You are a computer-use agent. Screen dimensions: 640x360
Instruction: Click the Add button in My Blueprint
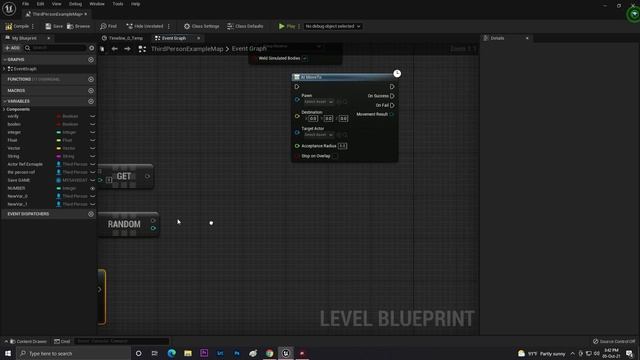coord(12,48)
